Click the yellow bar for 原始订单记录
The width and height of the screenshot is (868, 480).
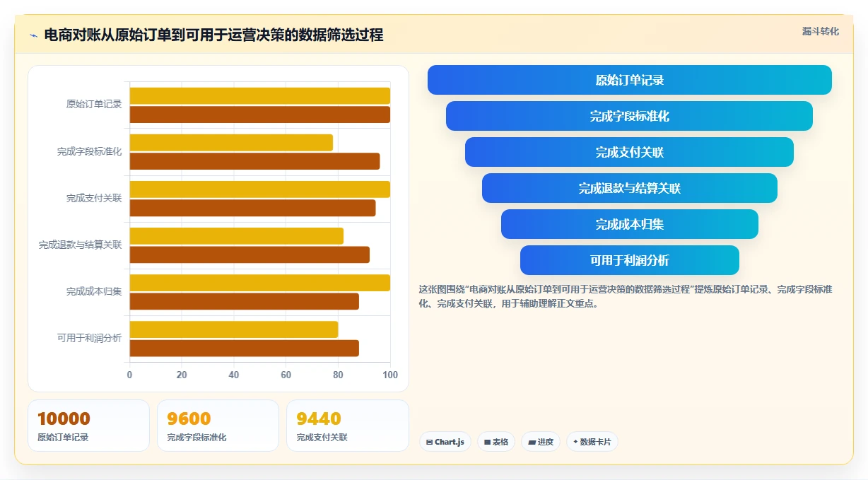[259, 96]
